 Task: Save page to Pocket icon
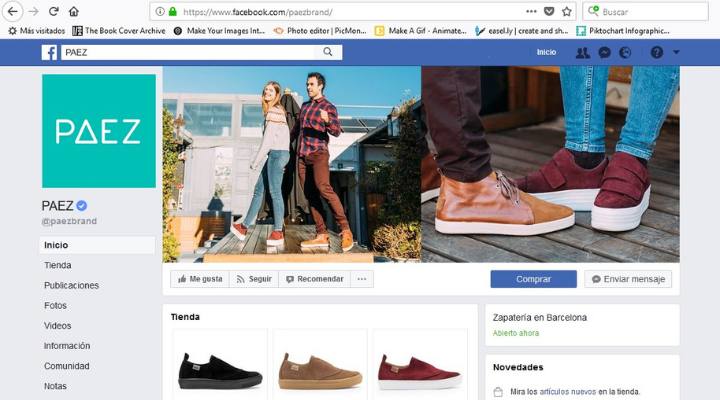(x=549, y=11)
